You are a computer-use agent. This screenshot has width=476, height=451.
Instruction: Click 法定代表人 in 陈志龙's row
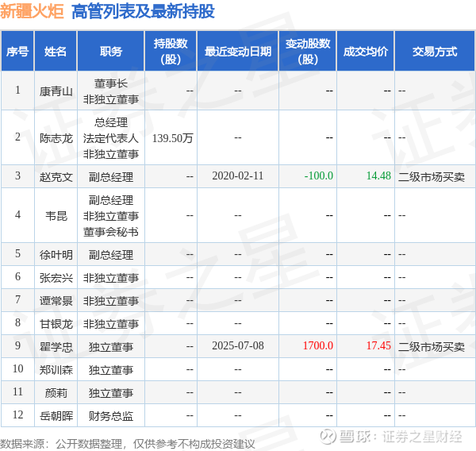[x=111, y=138]
